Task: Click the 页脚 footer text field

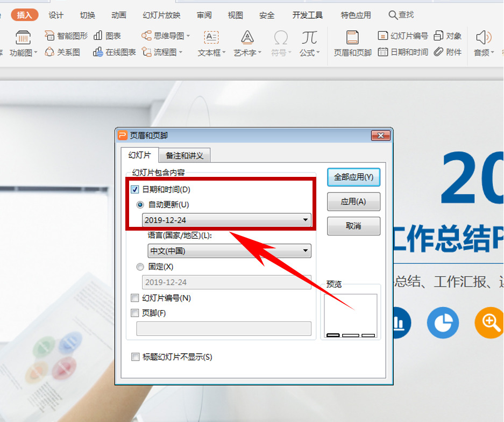Action: (x=224, y=328)
